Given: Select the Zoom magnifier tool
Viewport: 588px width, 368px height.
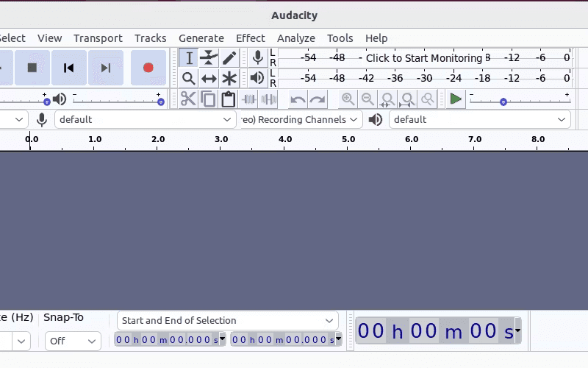Looking at the screenshot, I should tap(189, 79).
